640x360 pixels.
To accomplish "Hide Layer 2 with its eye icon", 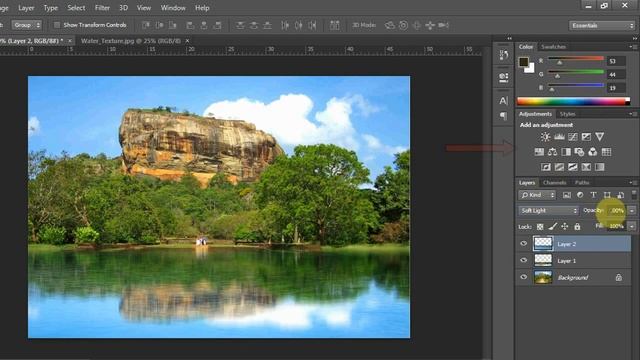I will click(x=524, y=244).
